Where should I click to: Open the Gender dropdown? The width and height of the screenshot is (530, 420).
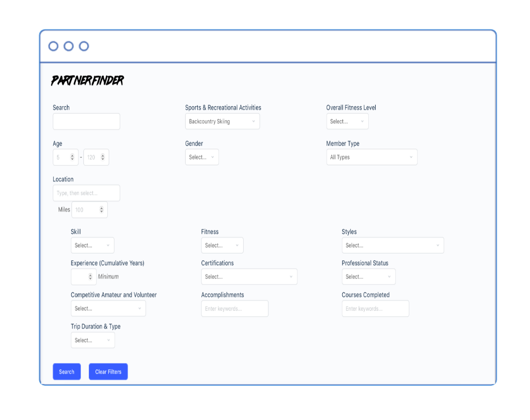coord(201,157)
